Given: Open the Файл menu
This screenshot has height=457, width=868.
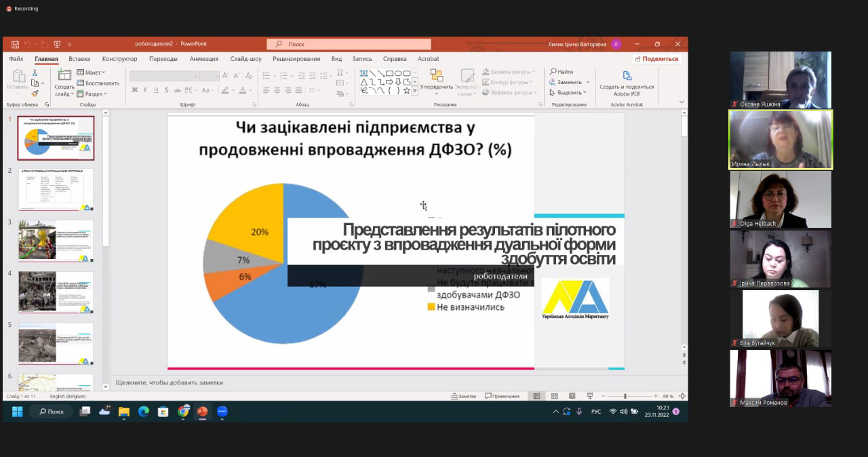Looking at the screenshot, I should (x=16, y=59).
